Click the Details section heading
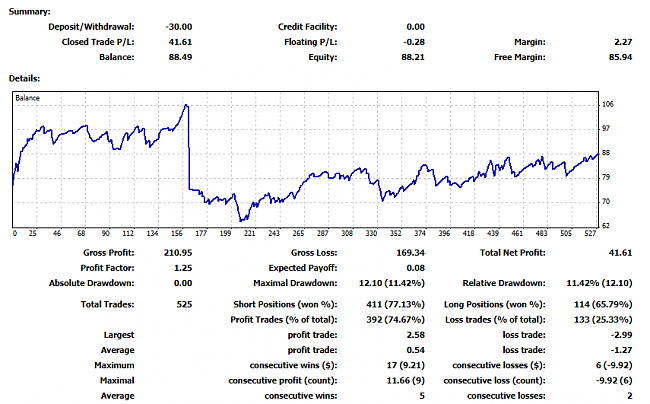The image size is (650, 404). pyautogui.click(x=25, y=78)
